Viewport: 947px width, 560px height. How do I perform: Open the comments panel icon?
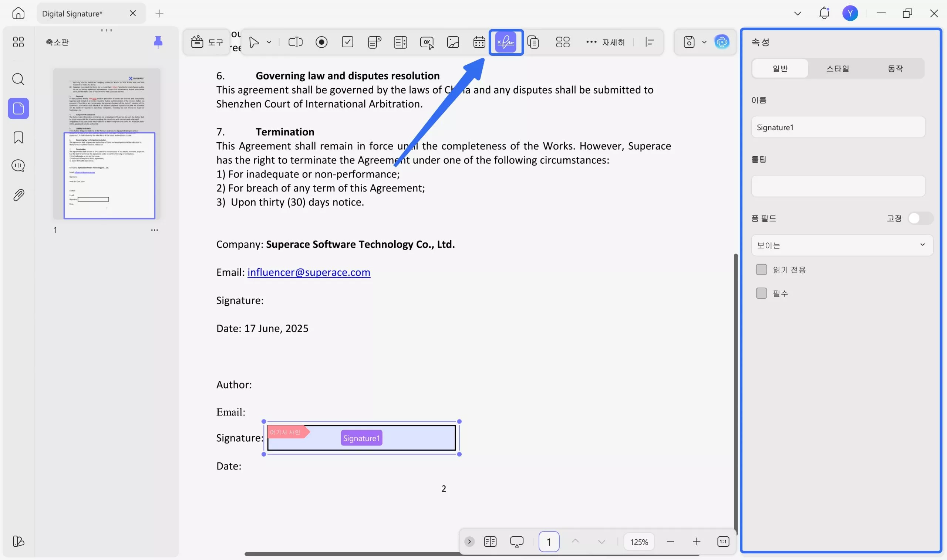[18, 166]
